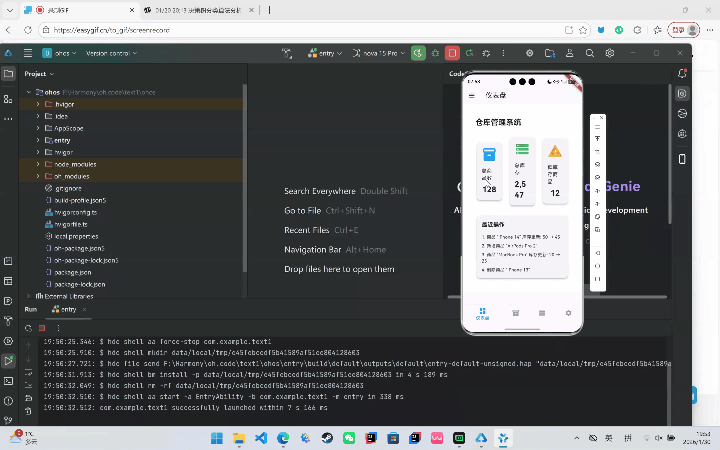Screen dimensions: 720x450
Task: Attach debugger to process icon
Action: pos(486,53)
